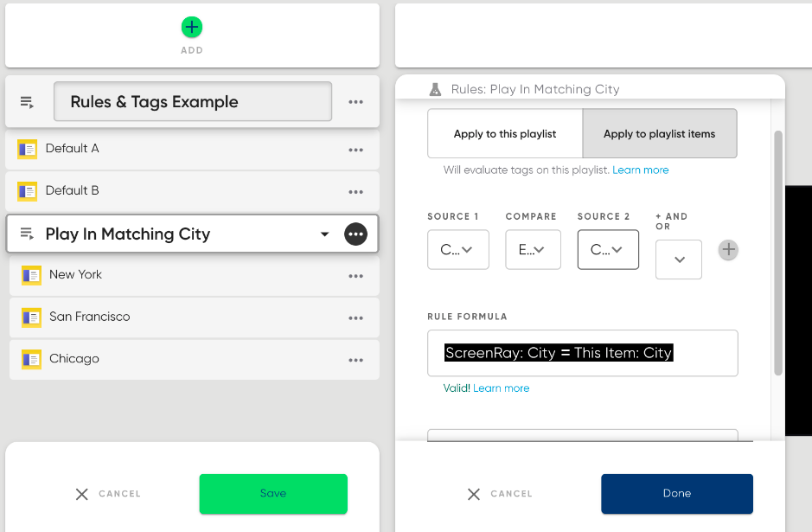Viewport: 812px width, 532px height.
Task: Follow Learn more link under apply tabs
Action: pos(641,170)
